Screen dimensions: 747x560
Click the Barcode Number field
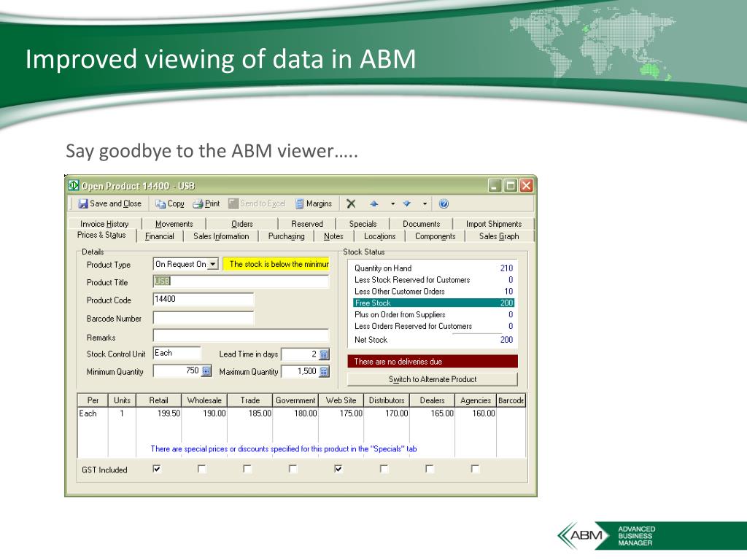(204, 318)
